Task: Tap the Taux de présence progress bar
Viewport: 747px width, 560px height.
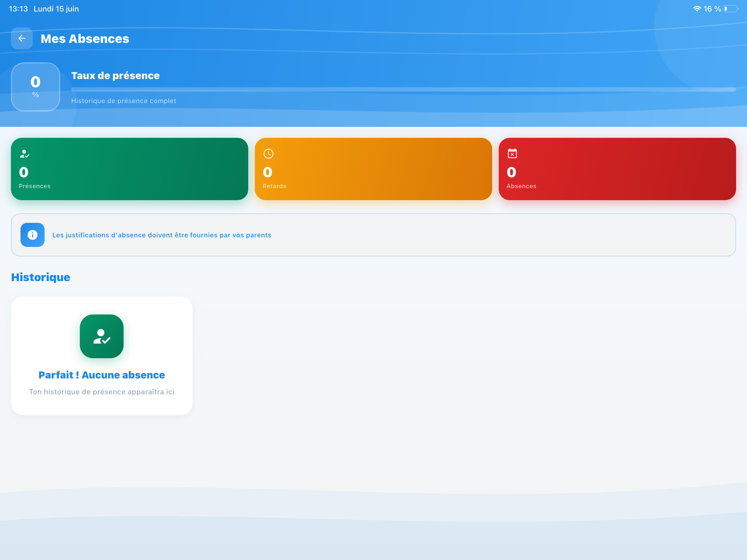Action: 403,89
